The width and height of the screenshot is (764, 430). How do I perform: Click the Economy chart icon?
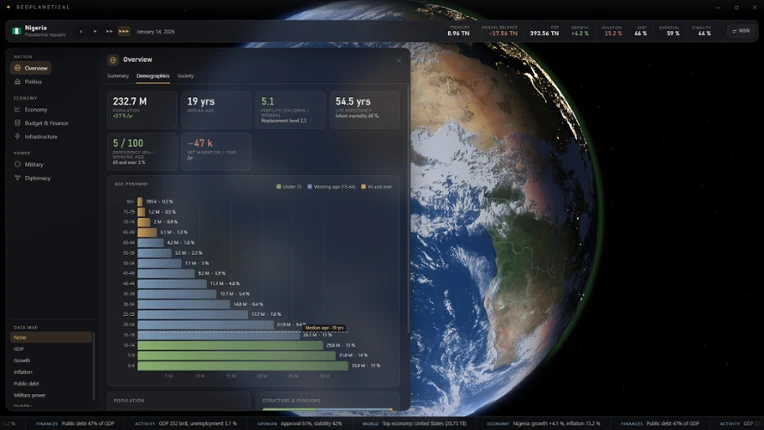18,110
